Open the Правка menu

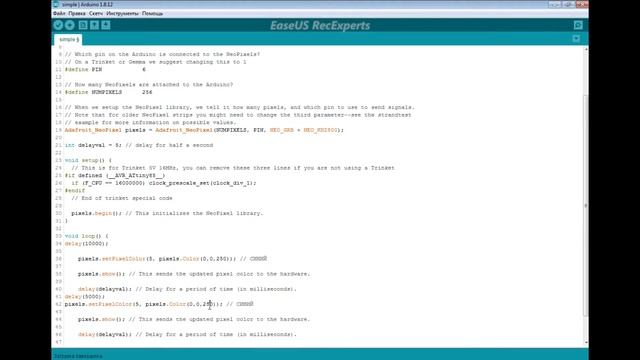(77, 13)
